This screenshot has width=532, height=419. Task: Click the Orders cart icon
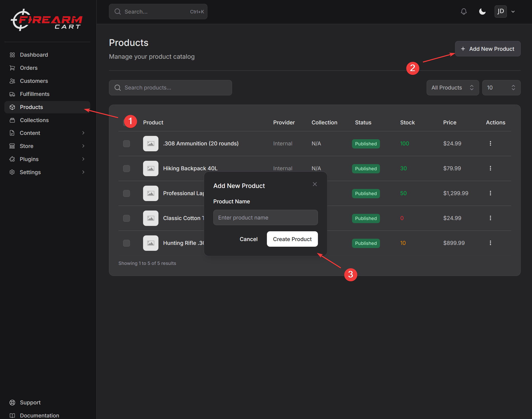point(12,68)
